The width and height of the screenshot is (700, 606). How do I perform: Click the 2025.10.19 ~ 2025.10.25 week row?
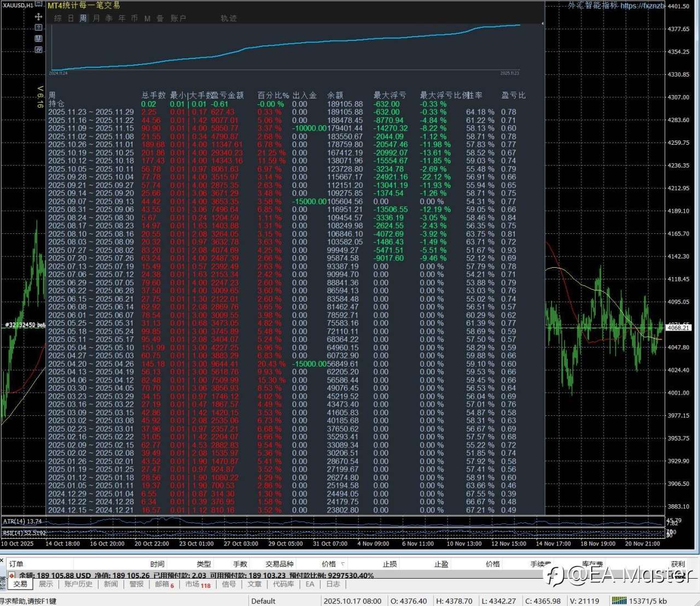(x=91, y=153)
